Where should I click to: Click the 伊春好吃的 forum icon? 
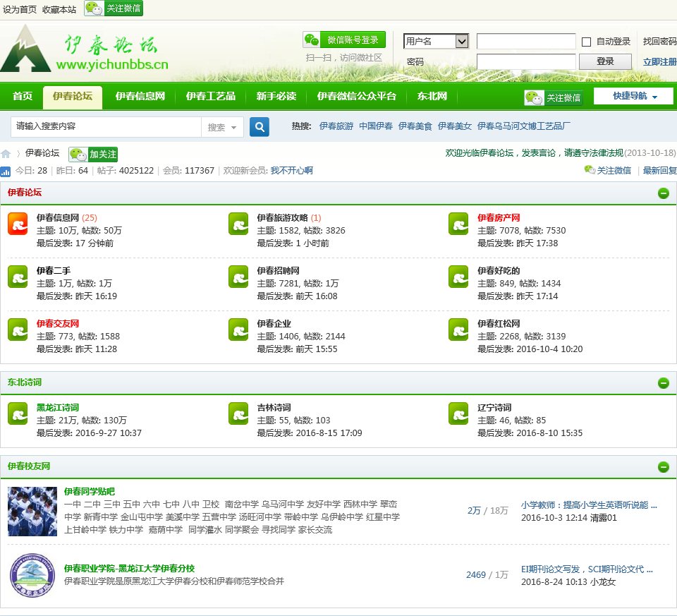point(458,277)
